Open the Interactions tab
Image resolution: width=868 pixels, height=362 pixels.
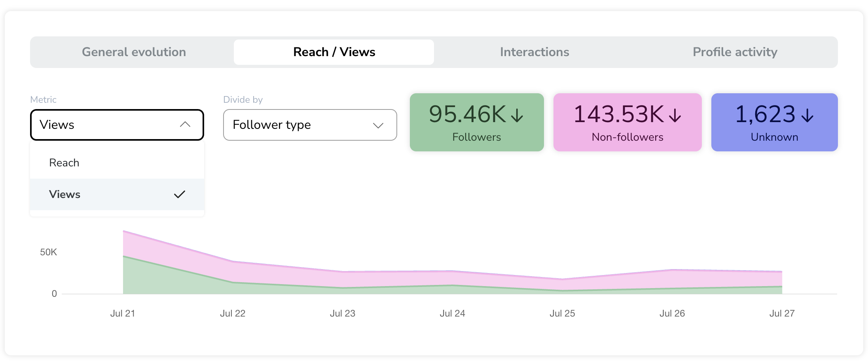pos(534,52)
